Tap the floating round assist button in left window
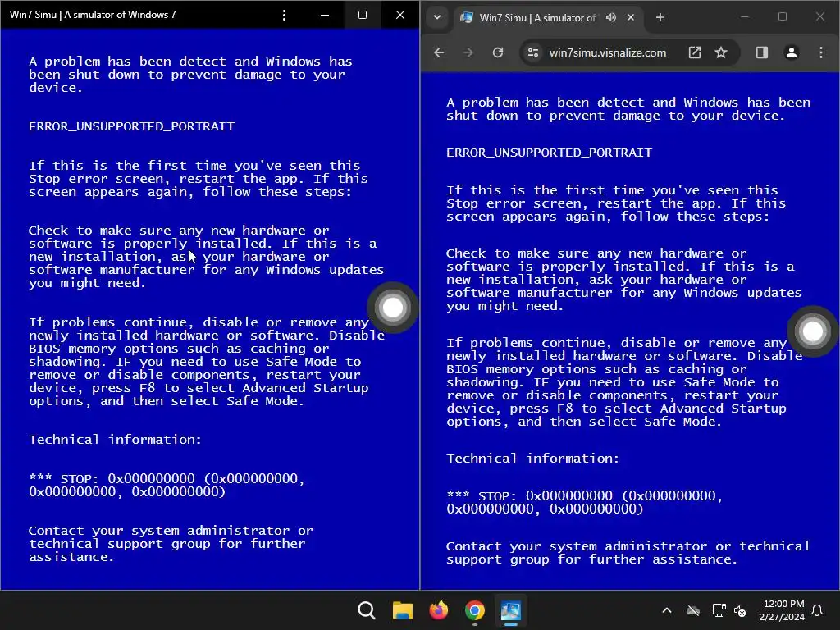Viewport: 840px width, 630px height. (393, 308)
